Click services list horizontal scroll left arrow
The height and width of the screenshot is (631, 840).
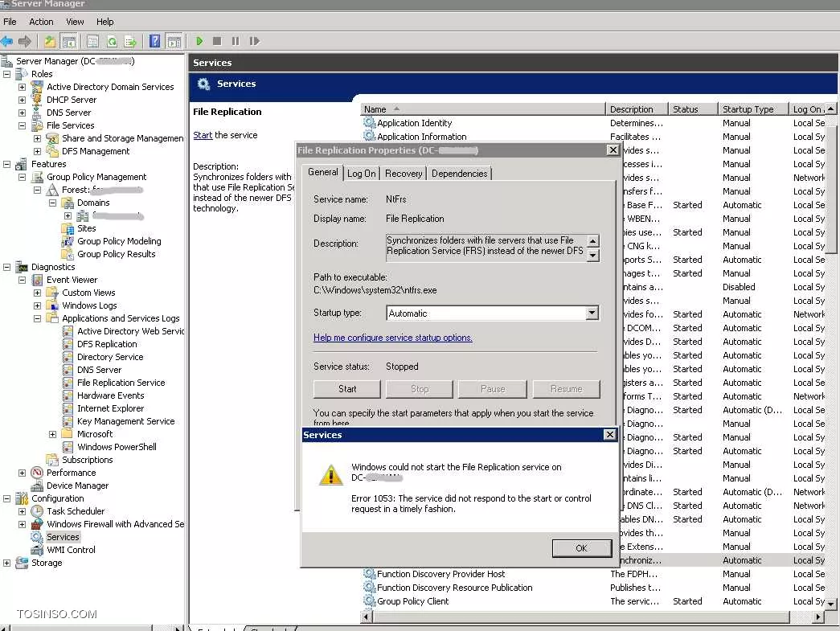pos(367,617)
